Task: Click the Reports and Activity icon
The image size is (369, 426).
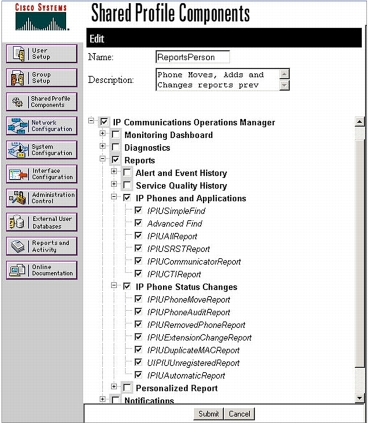Action: [x=18, y=246]
